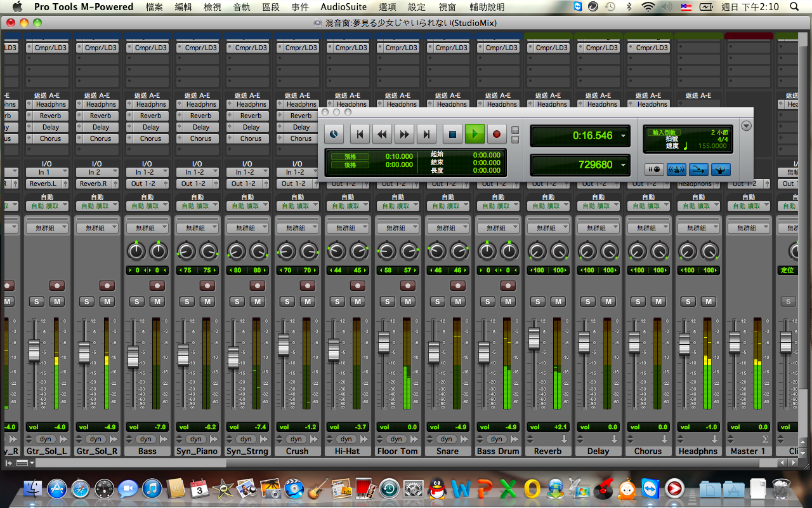Click the Return to Zero transport button
Image resolution: width=812 pixels, height=508 pixels.
(x=360, y=134)
